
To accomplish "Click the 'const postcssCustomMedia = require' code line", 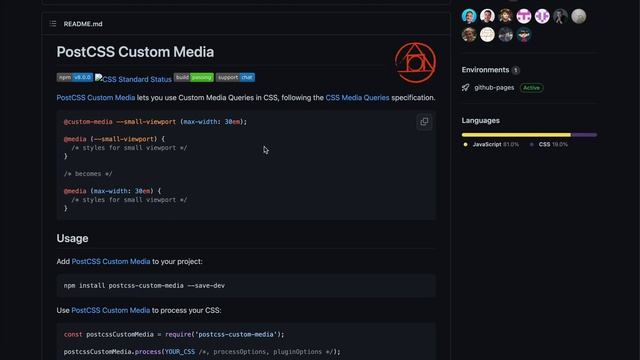I will pyautogui.click(x=174, y=334).
